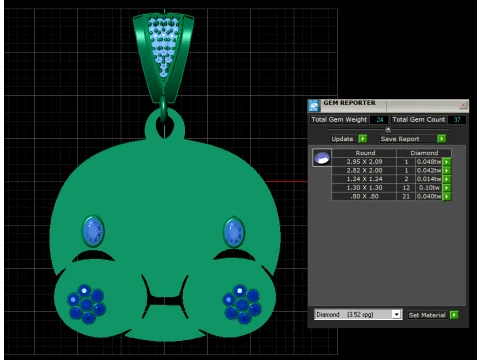The width and height of the screenshot is (480, 360).
Task: Select the .80 X .80 size cell
Action: tap(364, 196)
